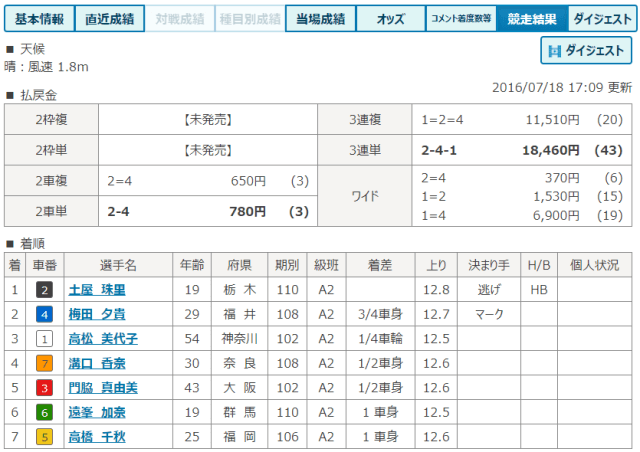Click the green number 6 car badge

44,411
